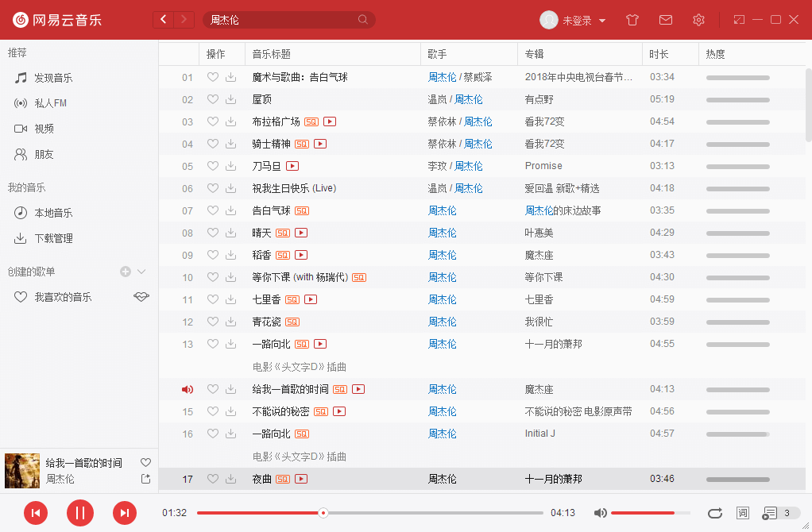
Task: Click the song list vertical scrollbar
Action: tap(808, 105)
